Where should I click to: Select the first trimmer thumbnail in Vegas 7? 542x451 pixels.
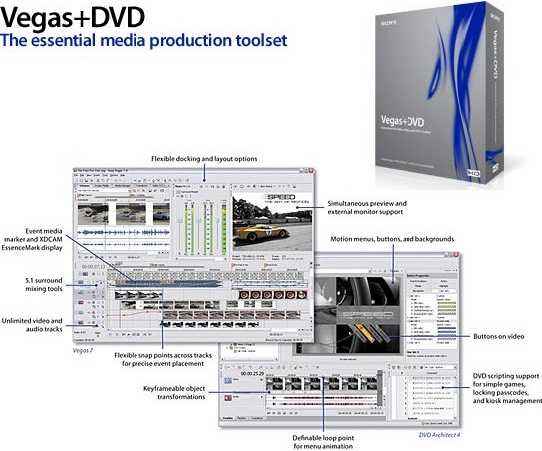(x=93, y=214)
